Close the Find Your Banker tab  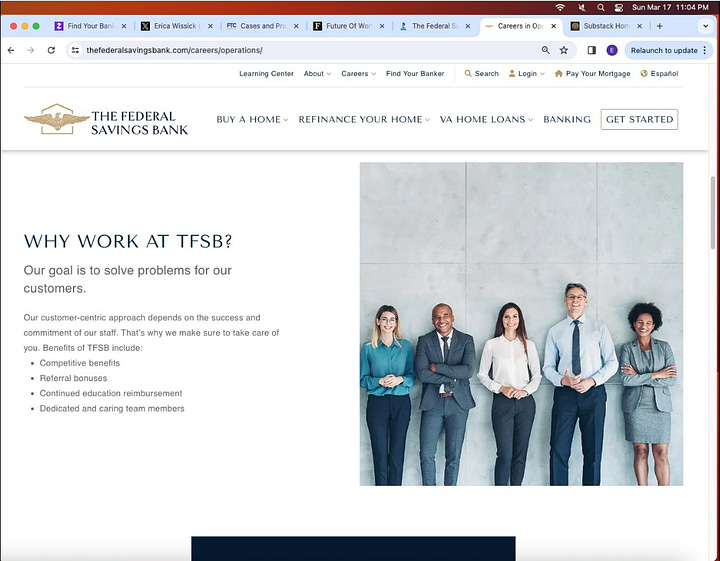124,26
